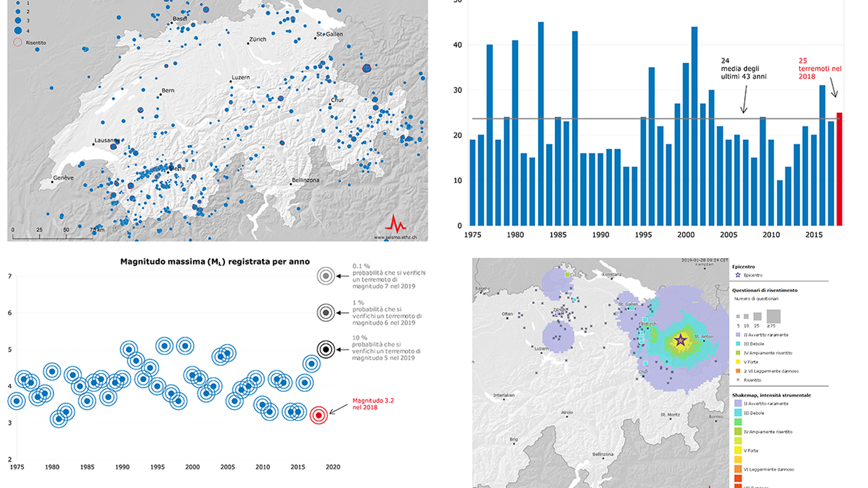Select the light gray 0.1 % probability target marker
Image resolution: width=868 pixels, height=488 pixels.
point(326,276)
